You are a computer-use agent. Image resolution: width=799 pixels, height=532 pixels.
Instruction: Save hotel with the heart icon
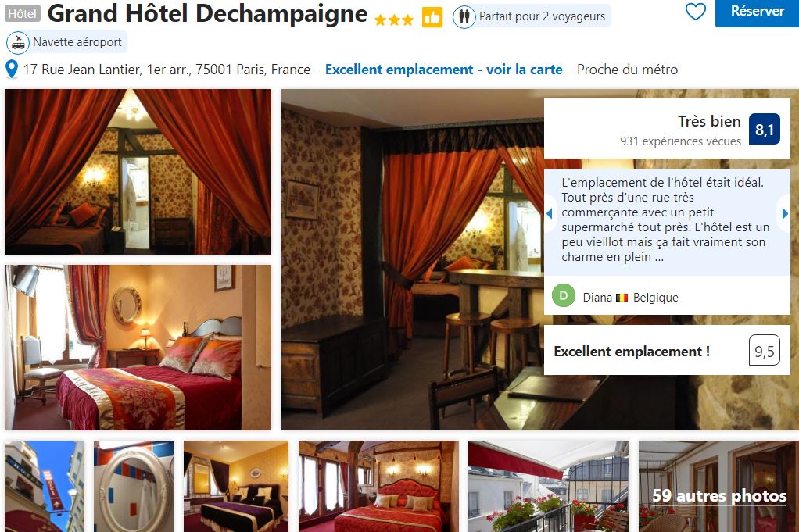pos(696,11)
